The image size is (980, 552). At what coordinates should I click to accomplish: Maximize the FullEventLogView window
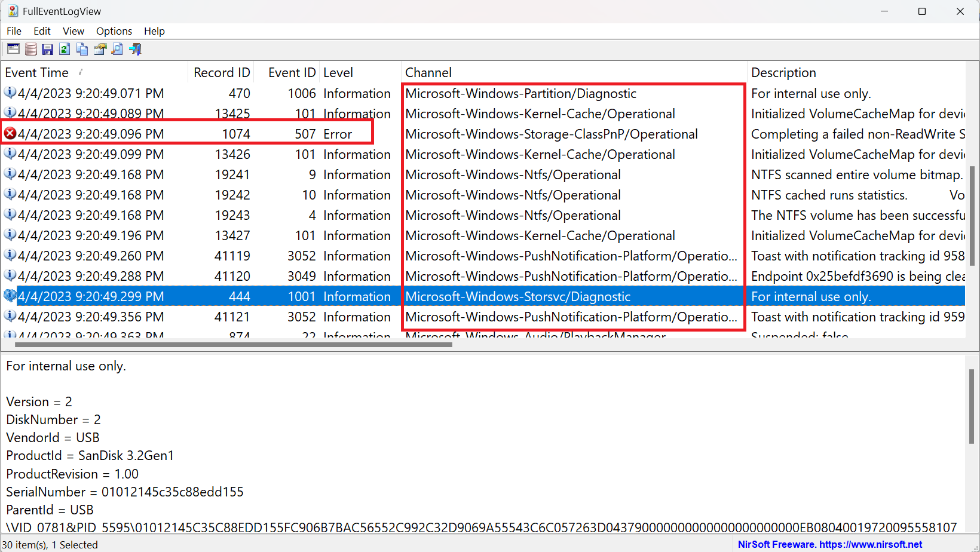click(x=922, y=11)
